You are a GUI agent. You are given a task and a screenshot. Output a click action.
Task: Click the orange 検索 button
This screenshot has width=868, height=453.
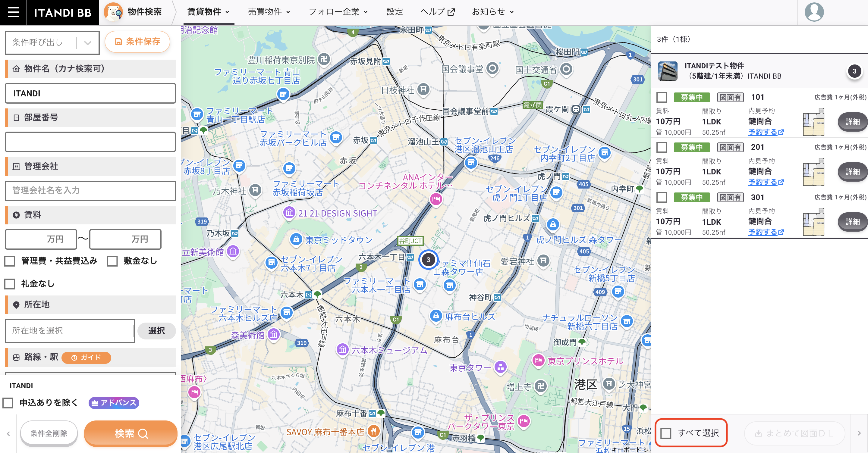click(131, 433)
